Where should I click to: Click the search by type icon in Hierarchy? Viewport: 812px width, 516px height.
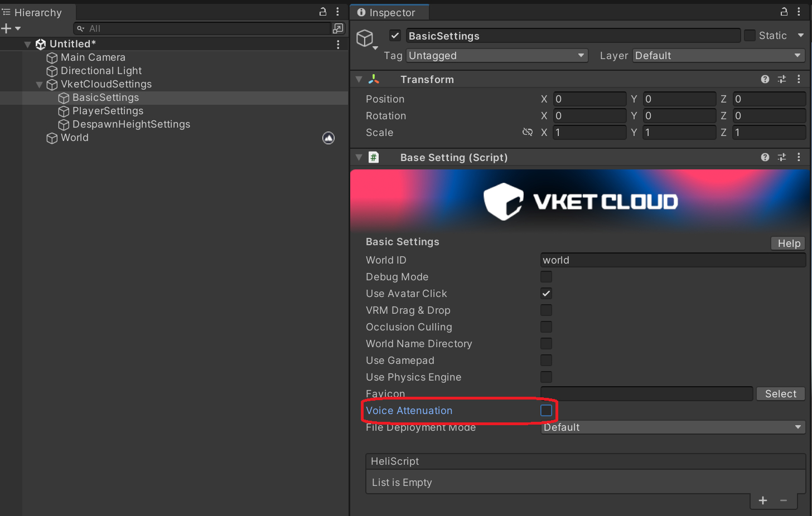click(x=337, y=28)
